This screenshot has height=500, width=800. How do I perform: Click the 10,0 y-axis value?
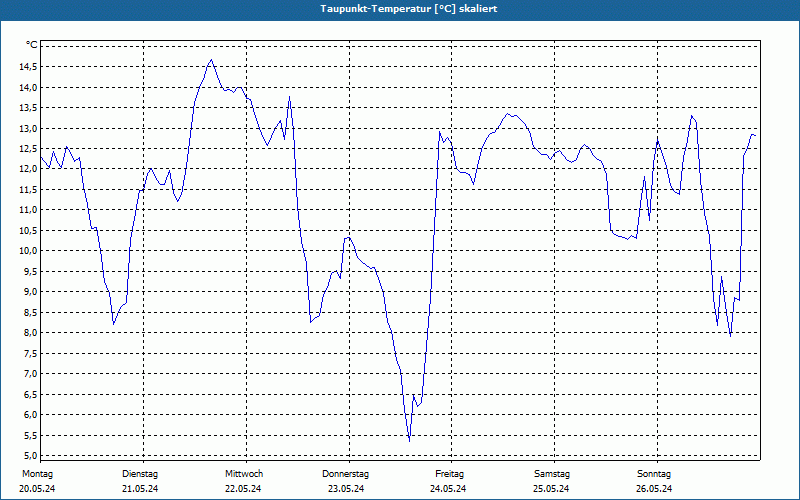[29, 251]
